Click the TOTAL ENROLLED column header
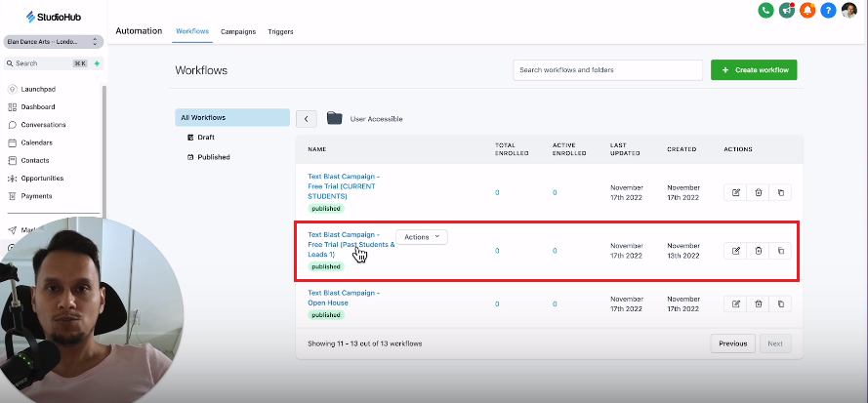Viewport: 868px width, 403px height. pyautogui.click(x=512, y=149)
